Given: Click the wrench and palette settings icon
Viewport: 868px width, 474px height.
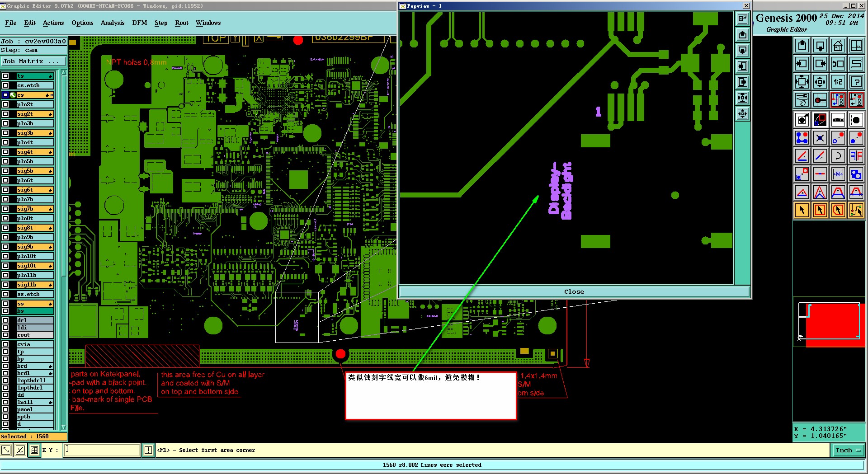Looking at the screenshot, I should (x=802, y=100).
